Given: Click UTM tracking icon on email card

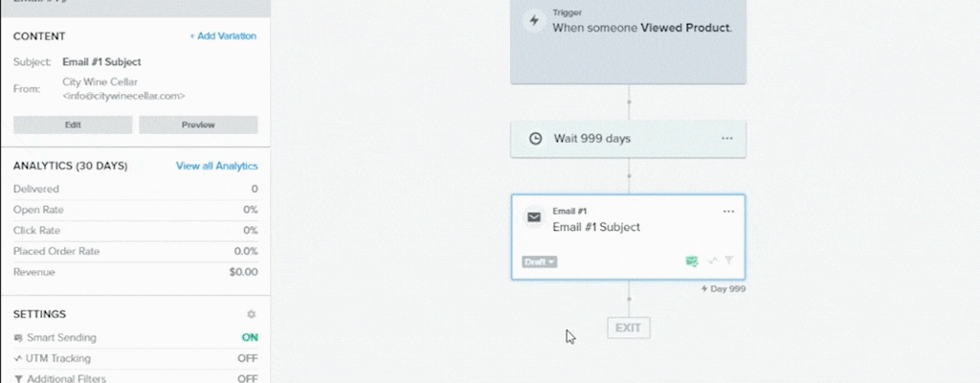Looking at the screenshot, I should 712,261.
